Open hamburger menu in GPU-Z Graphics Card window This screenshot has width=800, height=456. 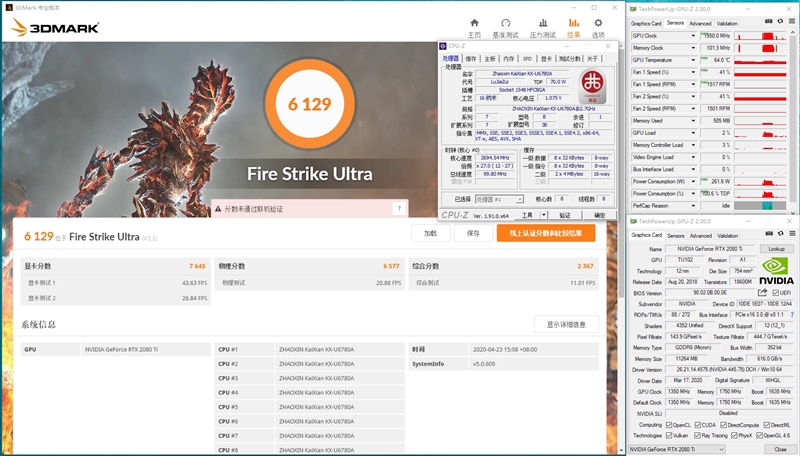(x=792, y=233)
